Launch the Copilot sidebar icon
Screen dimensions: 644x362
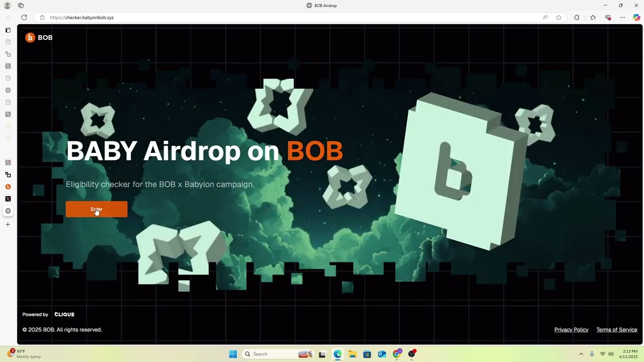[x=636, y=17]
